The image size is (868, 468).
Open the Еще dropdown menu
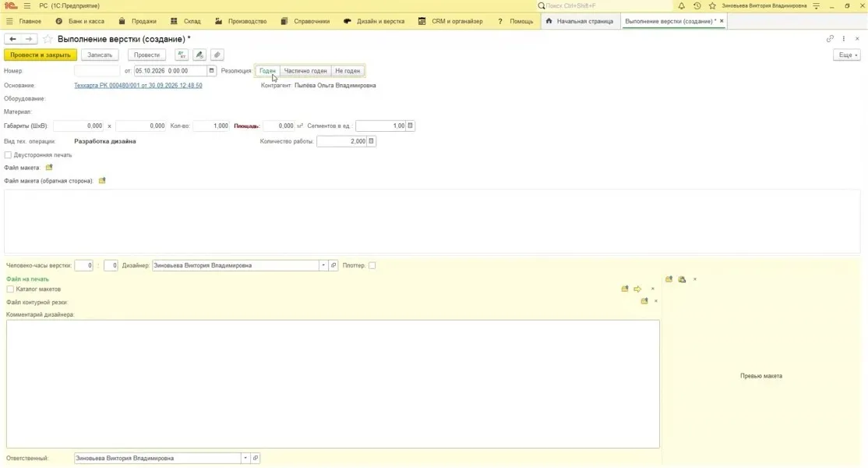coord(847,55)
